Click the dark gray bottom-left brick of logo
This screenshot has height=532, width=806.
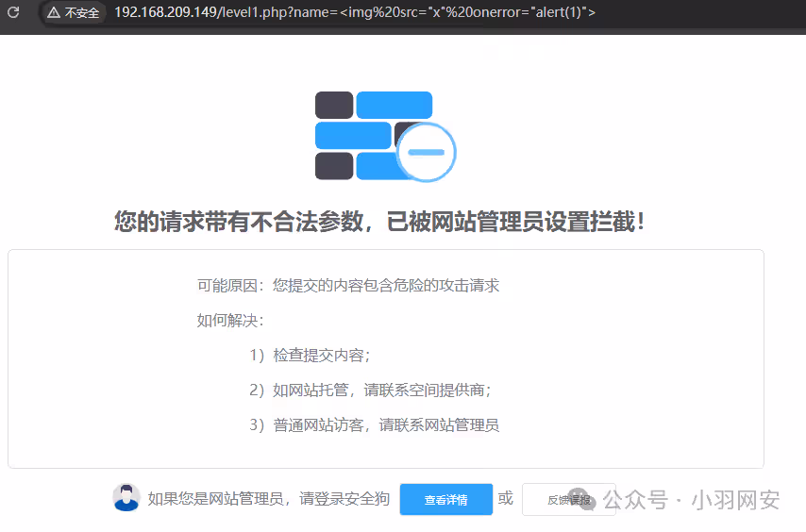point(333,166)
